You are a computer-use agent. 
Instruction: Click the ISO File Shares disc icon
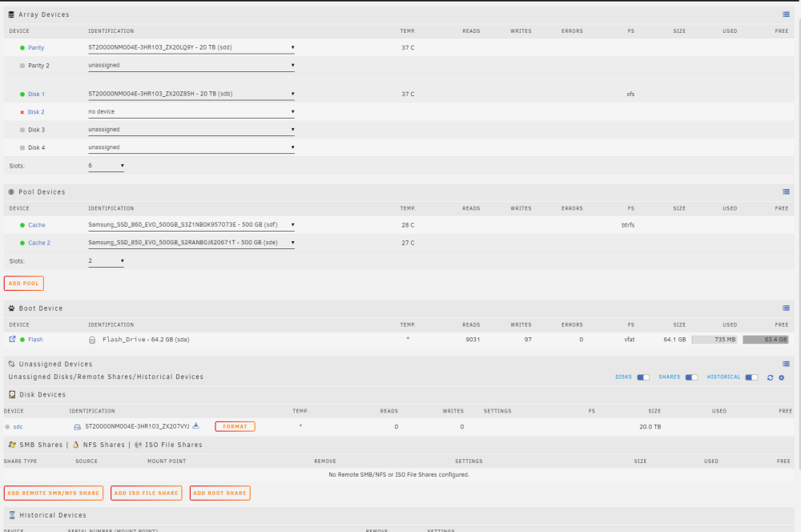point(138,445)
